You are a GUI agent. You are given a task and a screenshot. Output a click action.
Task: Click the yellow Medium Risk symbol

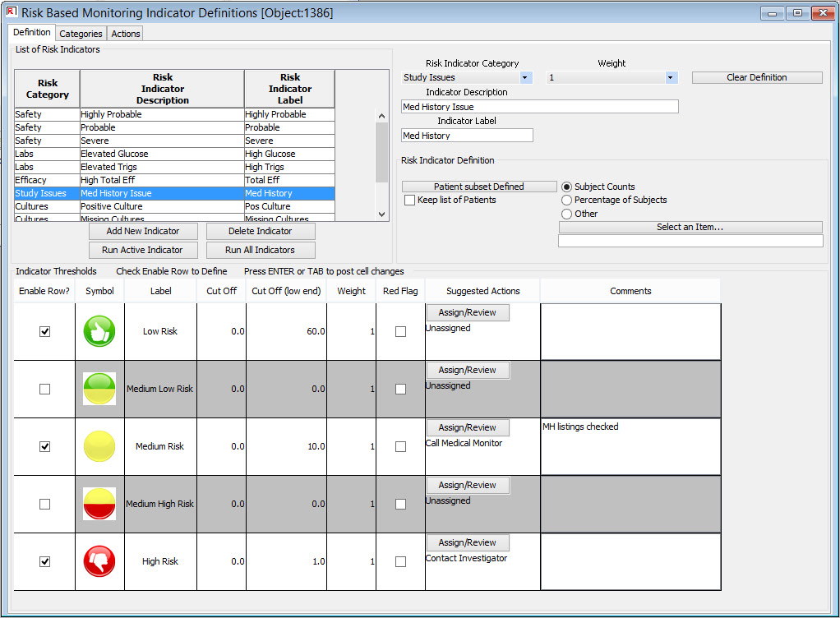pos(99,446)
